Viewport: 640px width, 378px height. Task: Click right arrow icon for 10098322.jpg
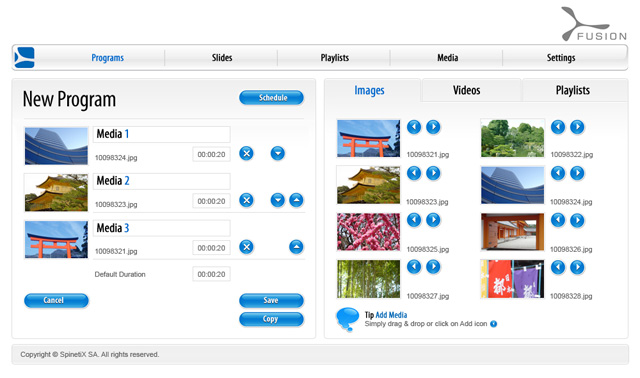pos(577,127)
